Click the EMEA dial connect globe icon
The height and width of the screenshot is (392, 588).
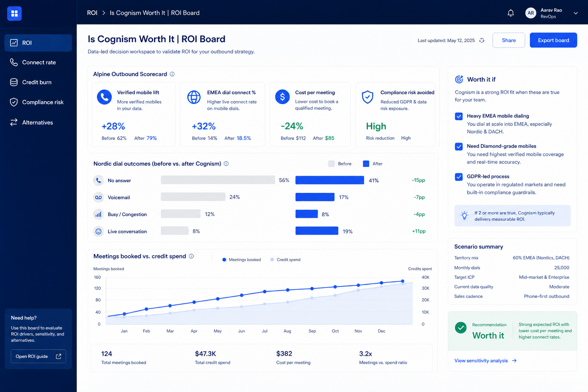[x=194, y=97]
